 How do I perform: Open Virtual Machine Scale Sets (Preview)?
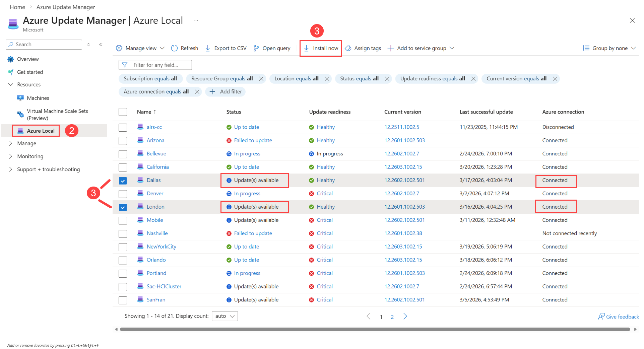pyautogui.click(x=57, y=115)
